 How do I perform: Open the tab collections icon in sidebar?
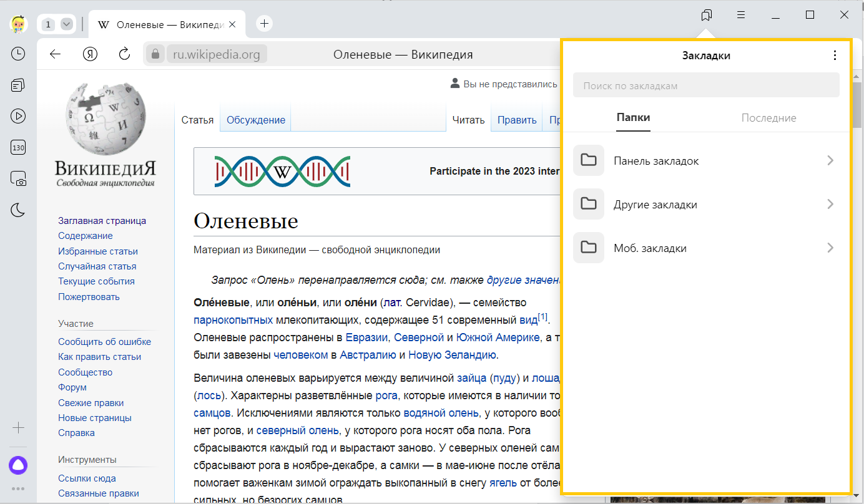(18, 85)
